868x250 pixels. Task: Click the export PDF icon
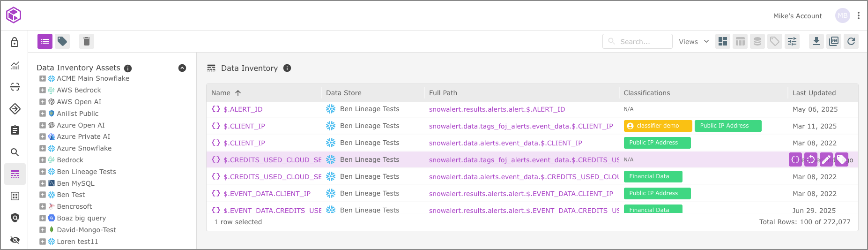[834, 41]
